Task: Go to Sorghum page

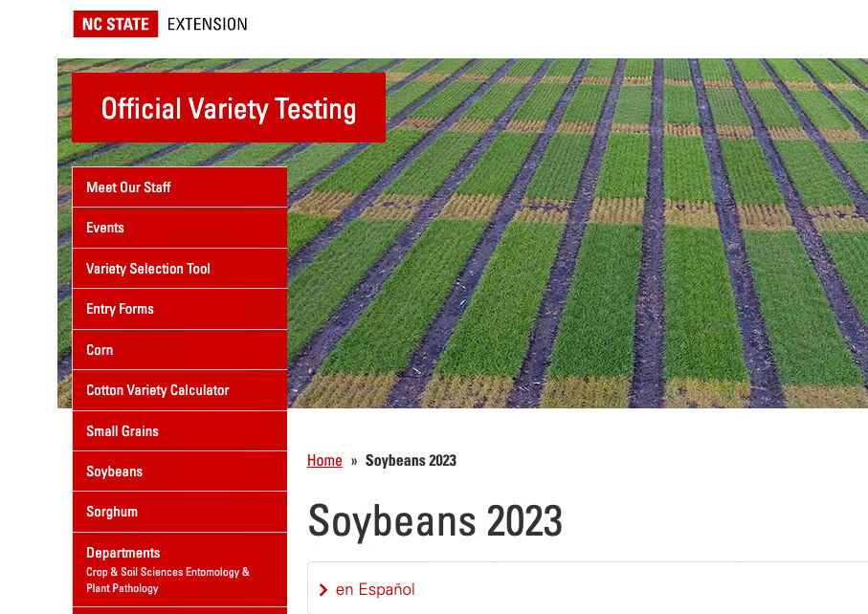Action: 180,513
